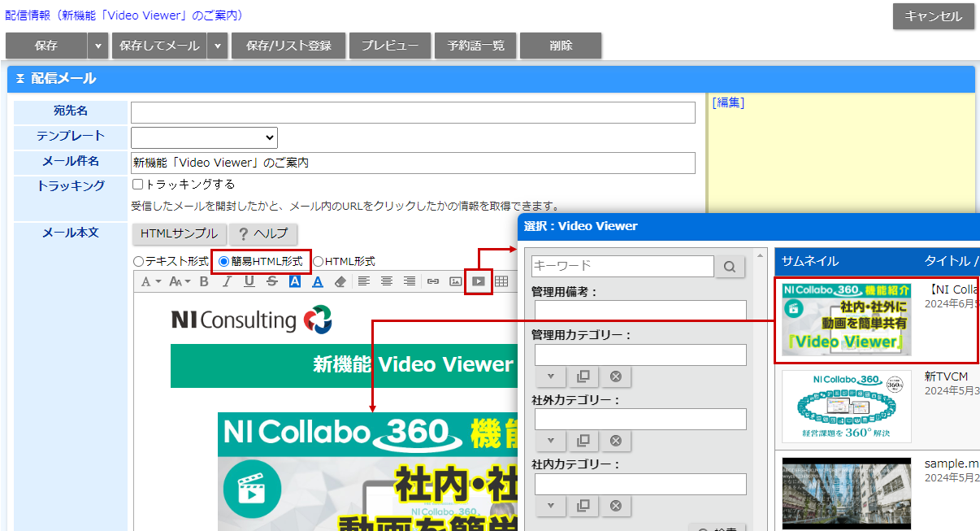
Task: Select the sample.m video thumbnail
Action: click(847, 493)
